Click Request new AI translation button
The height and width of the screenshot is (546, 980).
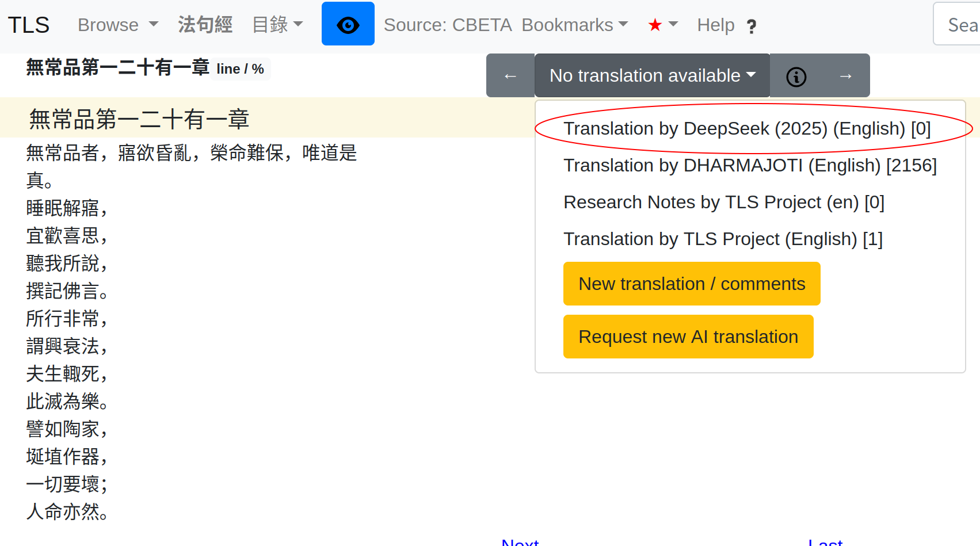tap(688, 337)
